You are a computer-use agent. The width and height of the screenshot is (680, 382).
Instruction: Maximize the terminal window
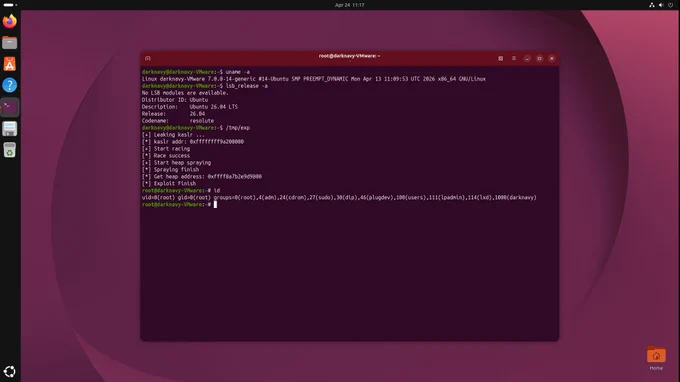tap(539, 58)
